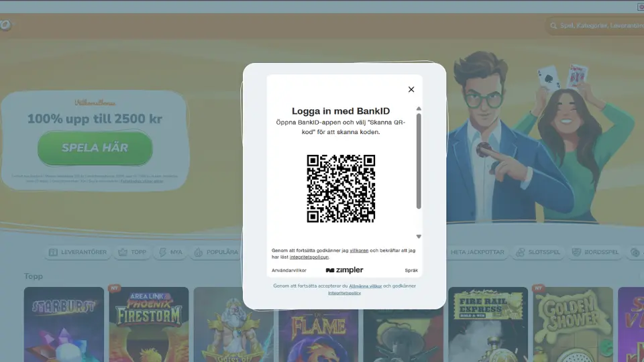644x362 pixels.
Task: Click the scrollbar down arrow in dialog
Action: tap(419, 237)
